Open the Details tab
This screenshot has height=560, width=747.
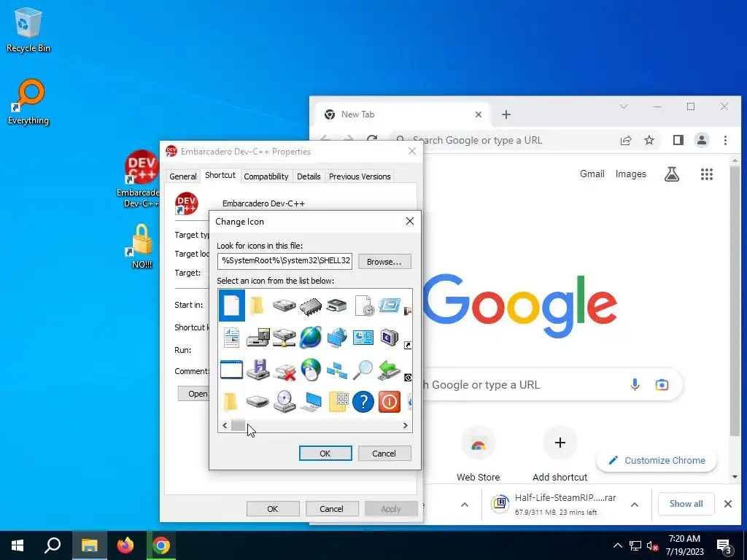pyautogui.click(x=309, y=176)
